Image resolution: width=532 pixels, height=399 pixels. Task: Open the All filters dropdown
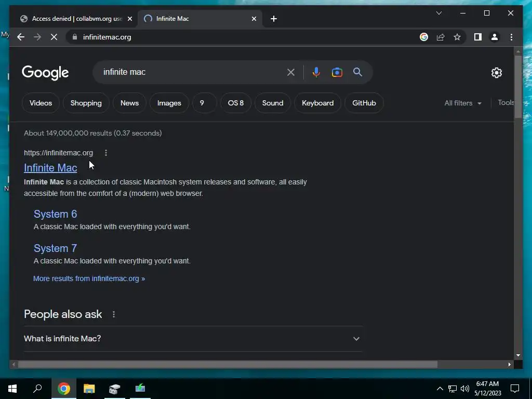point(463,103)
